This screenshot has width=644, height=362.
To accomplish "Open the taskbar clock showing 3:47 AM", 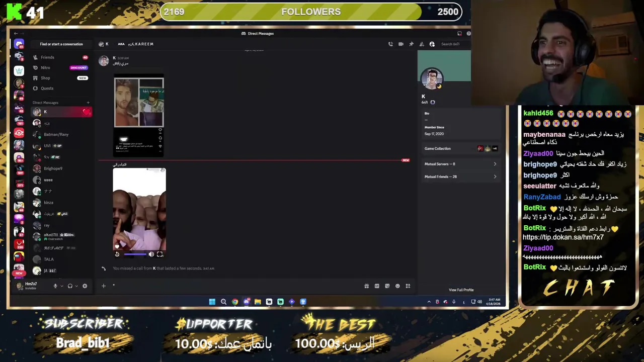I will [x=494, y=302].
